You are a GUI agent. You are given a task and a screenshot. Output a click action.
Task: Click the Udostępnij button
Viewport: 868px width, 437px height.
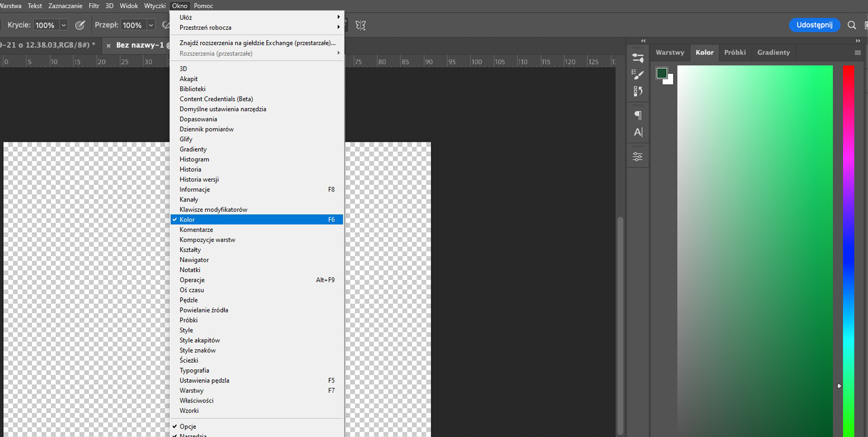click(x=814, y=25)
